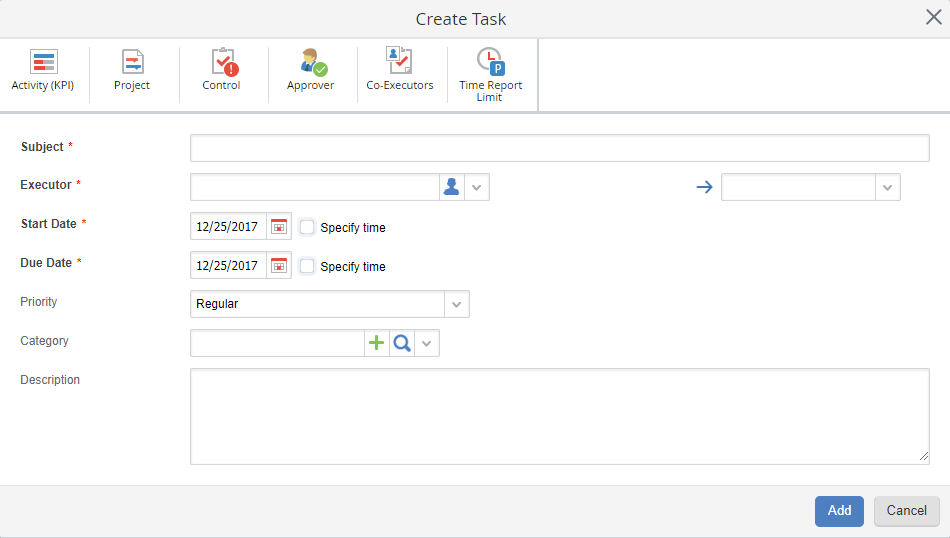Open the Due Date calendar picker
Screen dimensions: 950x538
pos(279,266)
